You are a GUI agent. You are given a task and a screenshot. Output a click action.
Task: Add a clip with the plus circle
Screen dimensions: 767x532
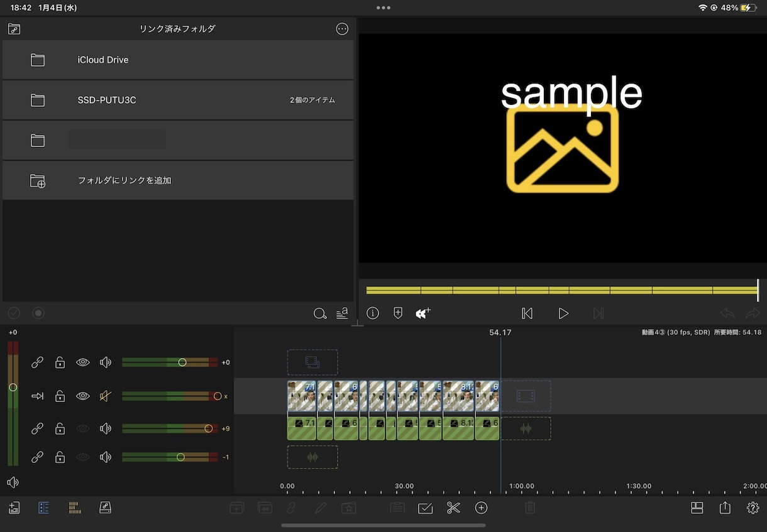[482, 508]
